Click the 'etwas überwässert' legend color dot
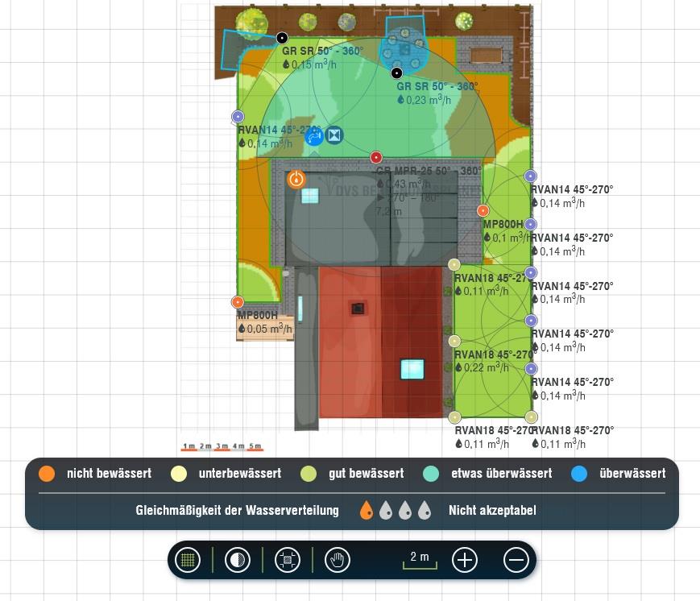The height and width of the screenshot is (601, 700). [x=431, y=474]
